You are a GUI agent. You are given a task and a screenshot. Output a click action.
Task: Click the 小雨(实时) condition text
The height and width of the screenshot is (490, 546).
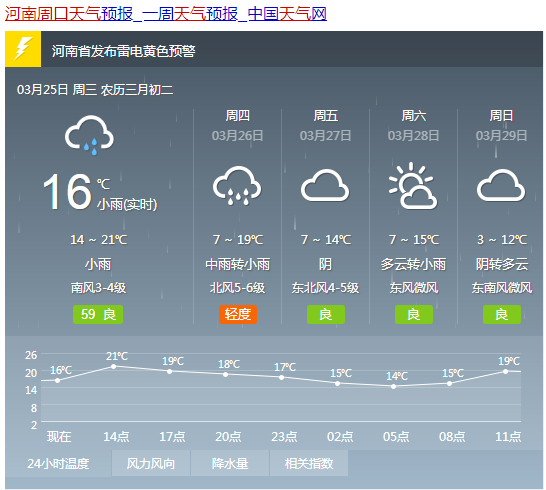point(127,204)
